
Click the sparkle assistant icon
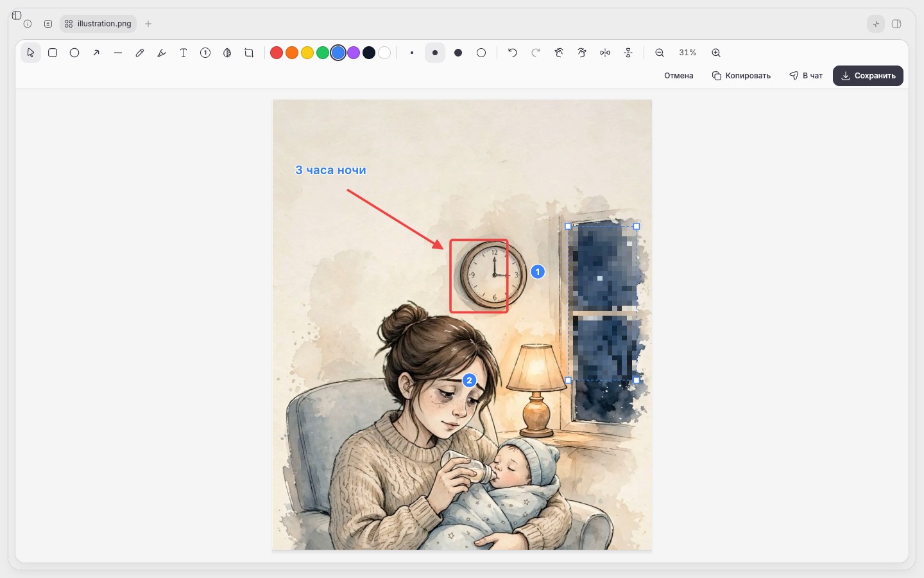(x=876, y=24)
